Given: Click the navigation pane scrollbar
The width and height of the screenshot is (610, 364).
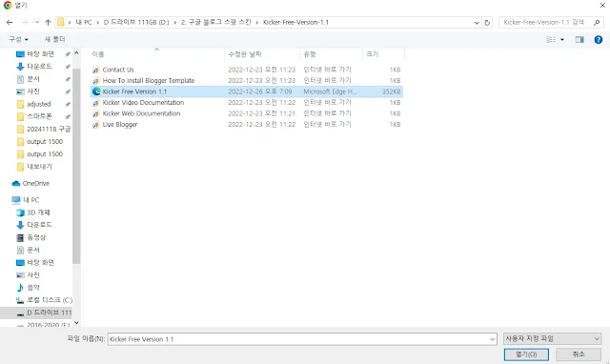Looking at the screenshot, I should click(76, 167).
